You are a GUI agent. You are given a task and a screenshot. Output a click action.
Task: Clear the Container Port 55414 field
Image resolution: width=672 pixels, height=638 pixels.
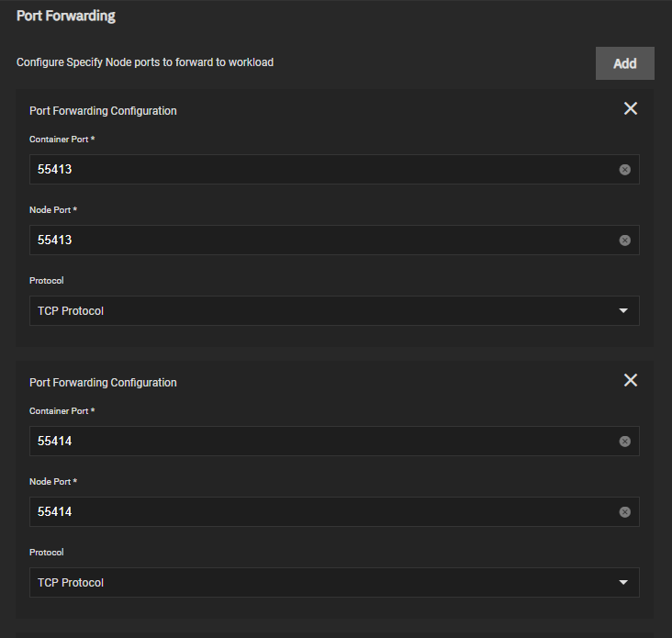(x=624, y=442)
